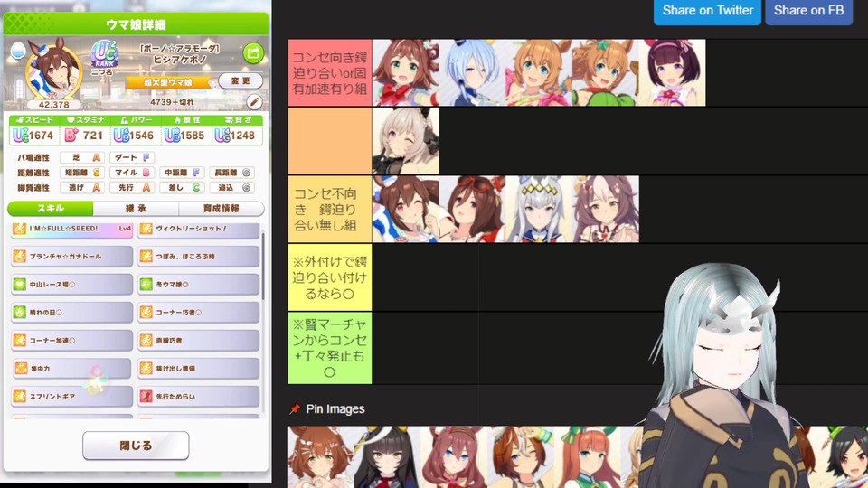This screenshot has width=868, height=488.
Task: Click the orange icon of コーナー巧者○ skill
Action: tap(146, 313)
